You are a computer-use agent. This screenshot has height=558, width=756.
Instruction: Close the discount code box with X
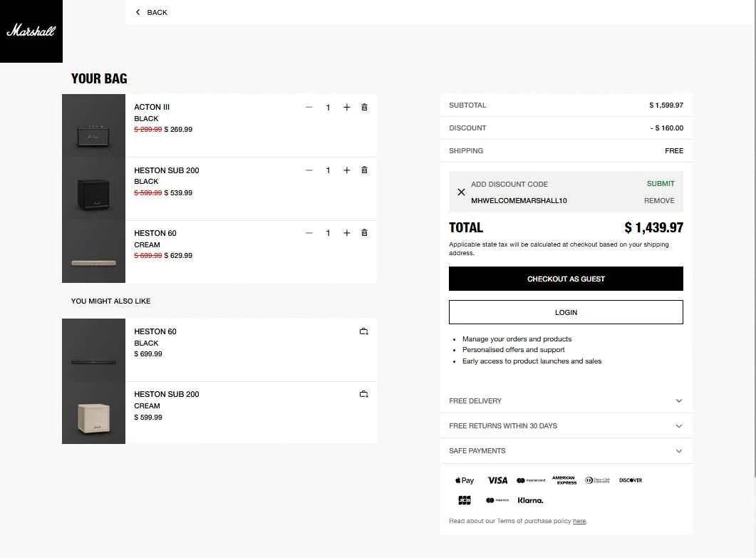click(462, 192)
